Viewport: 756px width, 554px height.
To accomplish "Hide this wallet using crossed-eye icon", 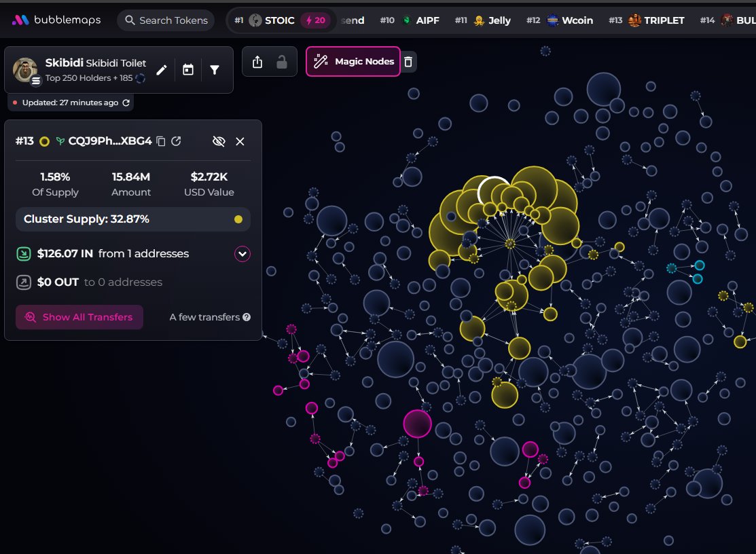I will (x=218, y=141).
